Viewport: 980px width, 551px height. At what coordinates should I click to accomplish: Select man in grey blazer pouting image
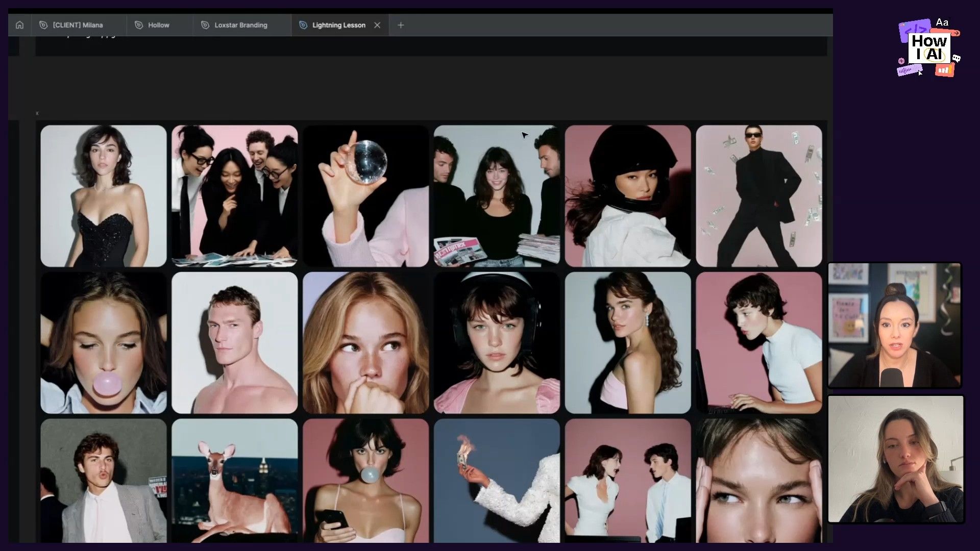point(104,481)
